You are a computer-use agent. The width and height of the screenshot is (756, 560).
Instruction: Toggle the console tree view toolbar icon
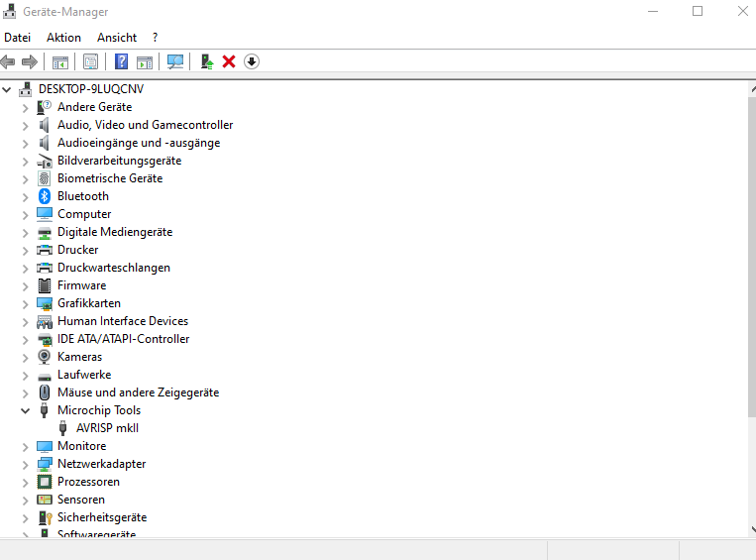coord(60,61)
